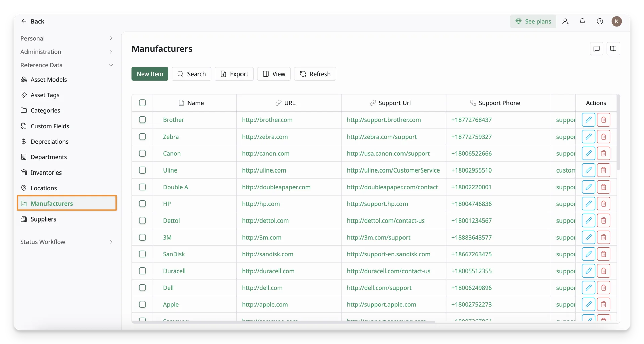
Task: Edit the Dettol manufacturer entry
Action: pyautogui.click(x=588, y=220)
